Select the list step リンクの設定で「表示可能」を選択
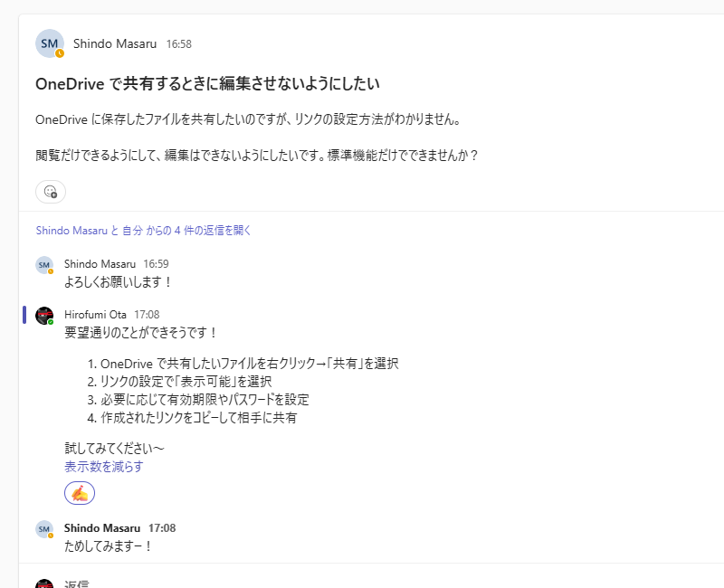Viewport: 724px width, 588px height. pyautogui.click(x=186, y=382)
